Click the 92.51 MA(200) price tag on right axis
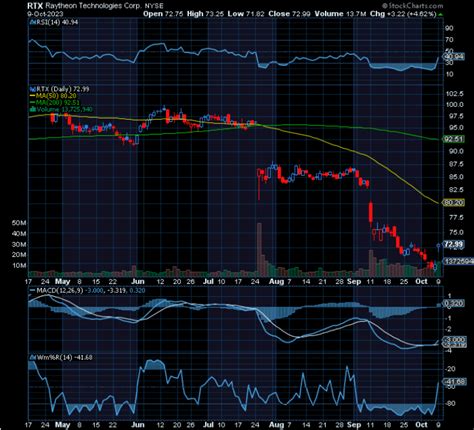 454,139
